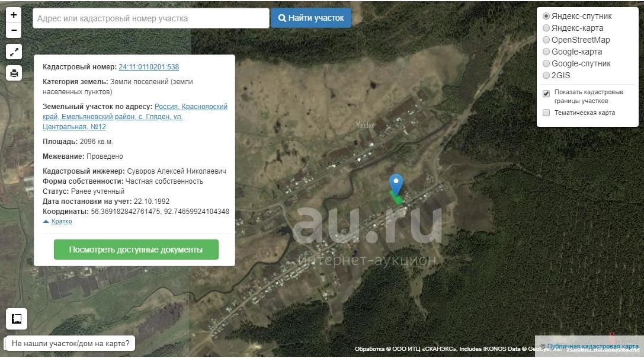
Task: Zoom in the map with plus button
Action: (14, 15)
